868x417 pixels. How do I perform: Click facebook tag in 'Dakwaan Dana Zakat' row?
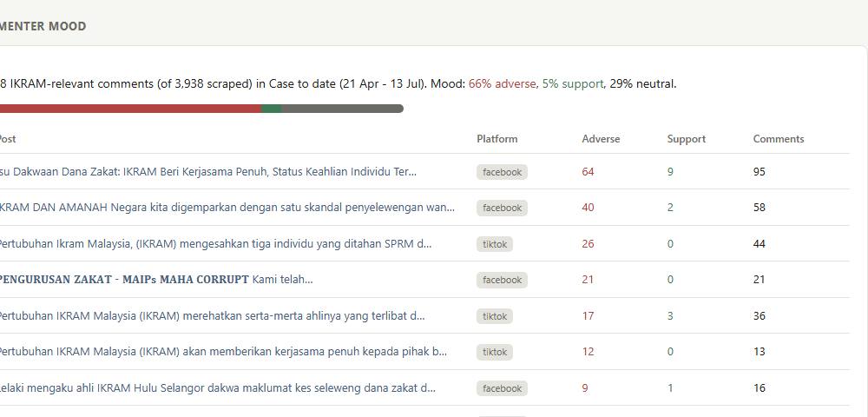[502, 172]
